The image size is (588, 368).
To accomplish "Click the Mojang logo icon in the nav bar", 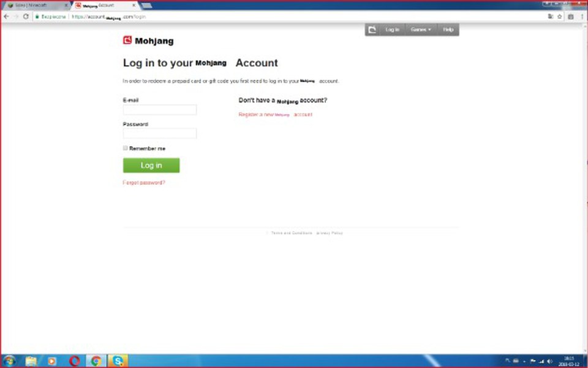I will [x=372, y=29].
